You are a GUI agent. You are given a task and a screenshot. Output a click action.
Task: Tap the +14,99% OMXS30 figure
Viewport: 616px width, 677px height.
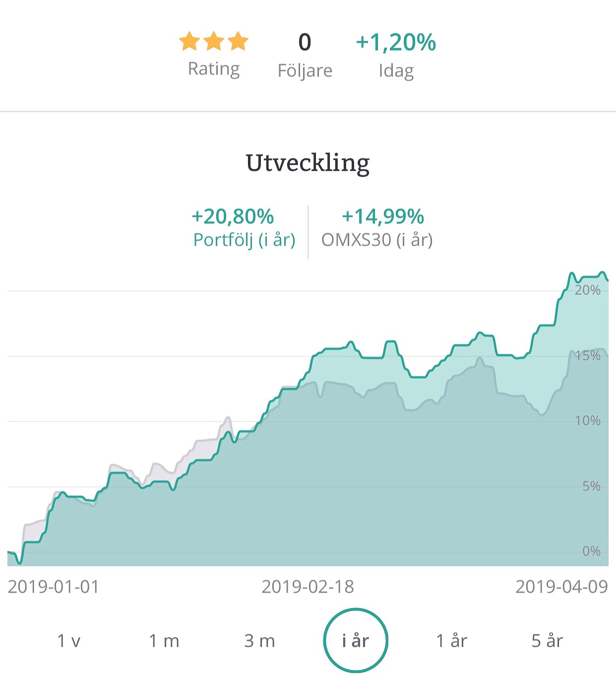(383, 217)
